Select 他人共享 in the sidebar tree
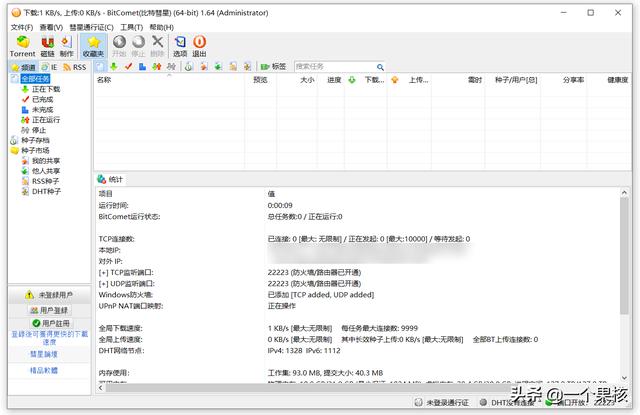Viewport: 640px width, 415px height. point(46,171)
